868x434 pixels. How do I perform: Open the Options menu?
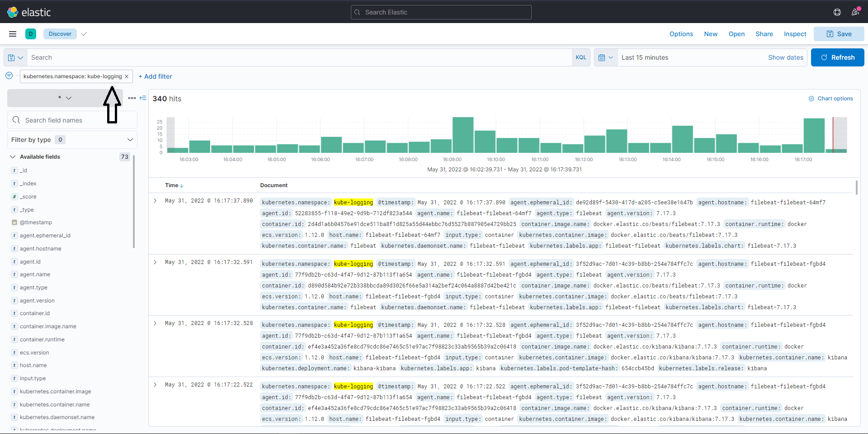click(x=681, y=34)
